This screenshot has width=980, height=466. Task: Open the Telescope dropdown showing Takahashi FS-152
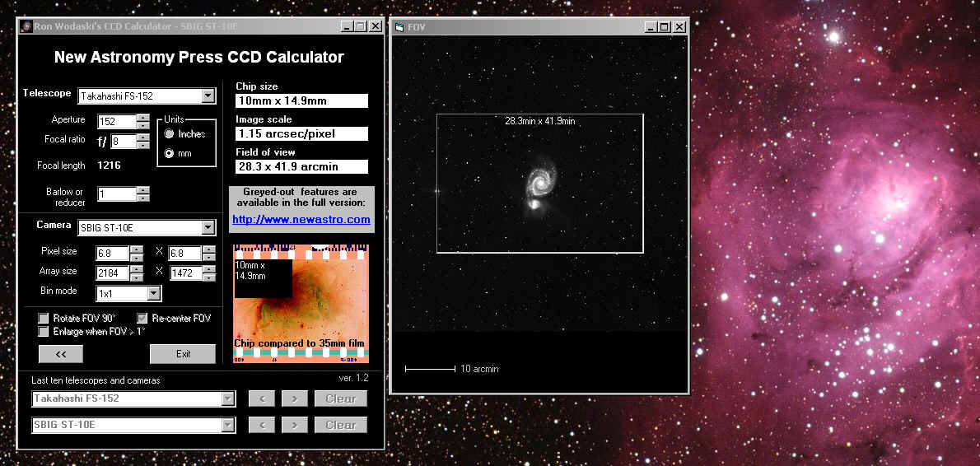click(208, 96)
